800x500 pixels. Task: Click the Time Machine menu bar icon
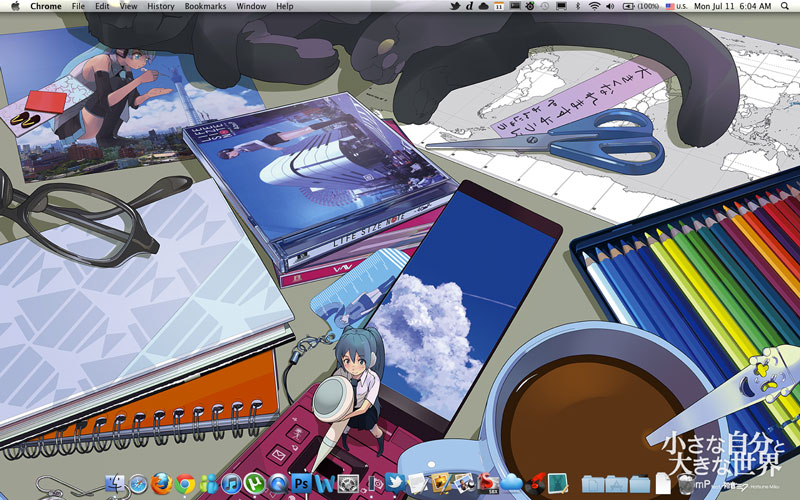point(545,6)
